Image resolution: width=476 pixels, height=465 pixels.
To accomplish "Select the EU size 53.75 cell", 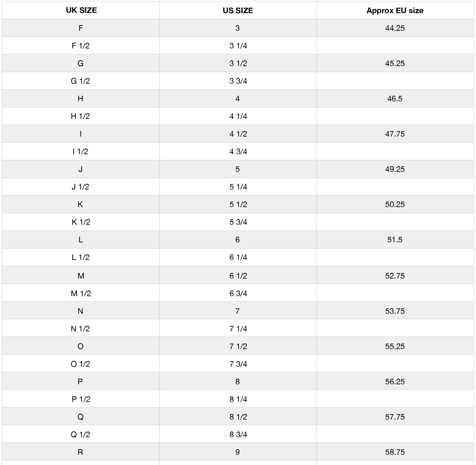I will coord(395,311).
